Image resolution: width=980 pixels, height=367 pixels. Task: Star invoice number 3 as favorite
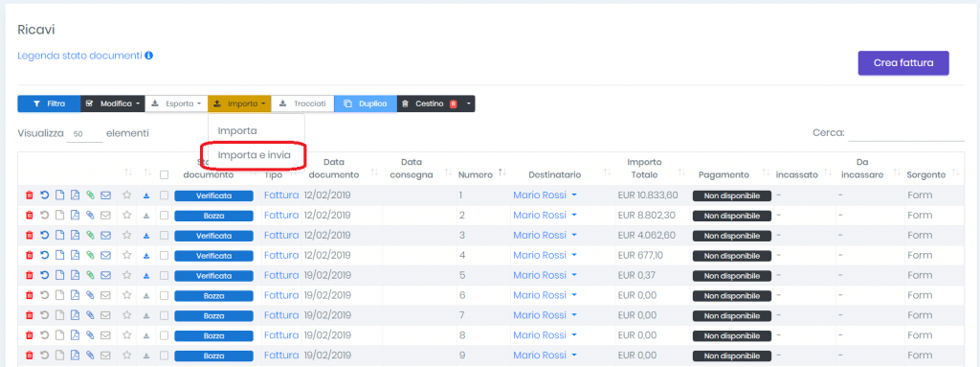click(x=127, y=236)
